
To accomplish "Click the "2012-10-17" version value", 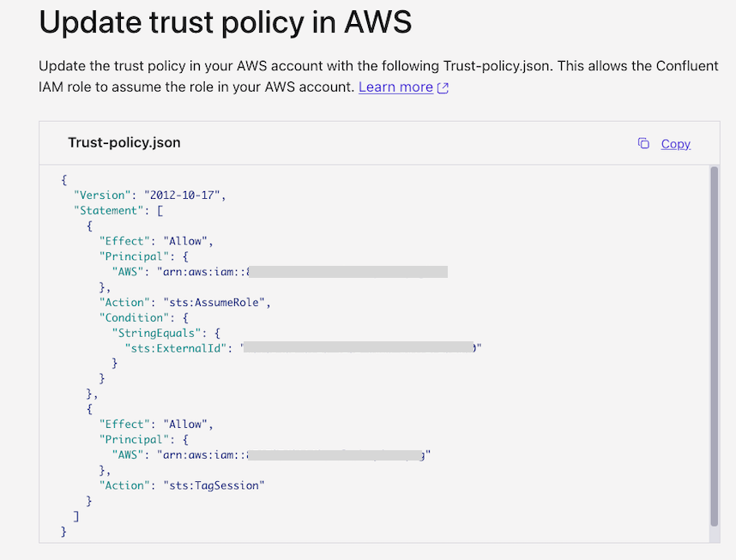I will [x=184, y=195].
